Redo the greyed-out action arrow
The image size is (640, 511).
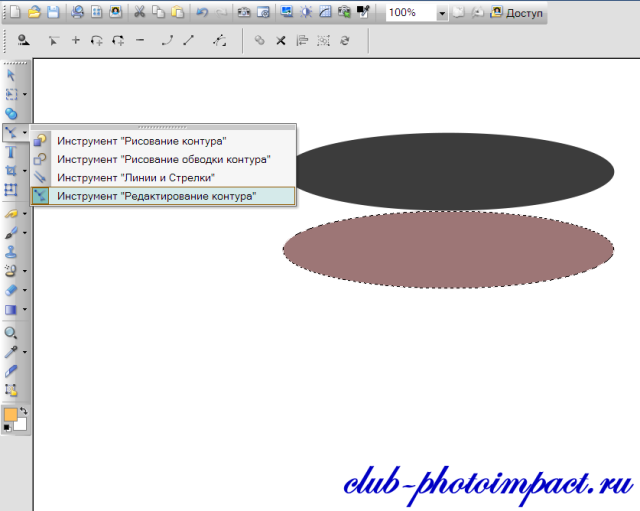[221, 13]
